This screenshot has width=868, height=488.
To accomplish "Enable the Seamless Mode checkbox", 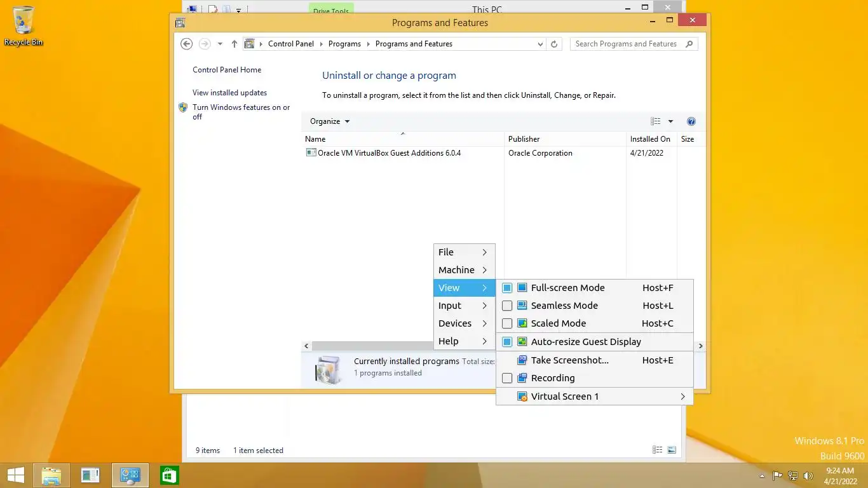I will point(507,306).
